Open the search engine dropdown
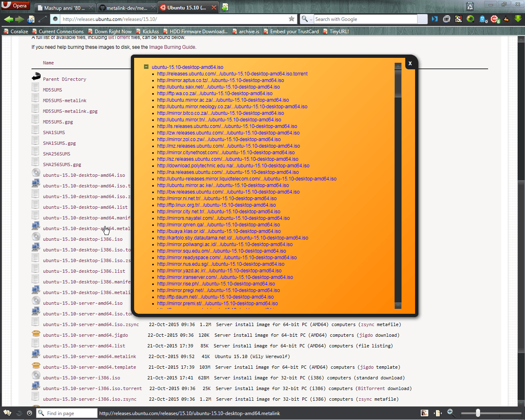The width and height of the screenshot is (525, 420). (x=306, y=19)
